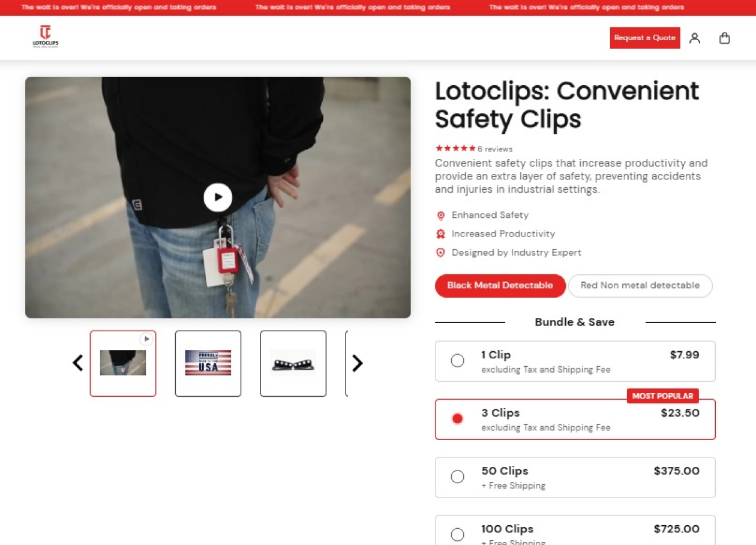Click the Request a Quote button

click(645, 38)
